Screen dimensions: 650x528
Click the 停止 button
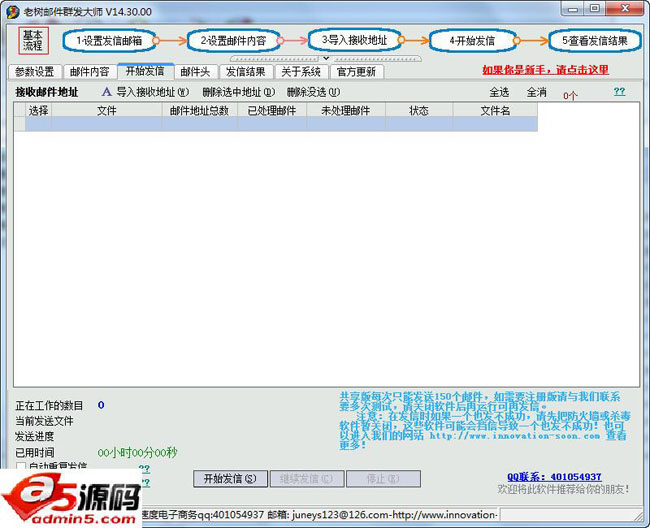tap(383, 479)
